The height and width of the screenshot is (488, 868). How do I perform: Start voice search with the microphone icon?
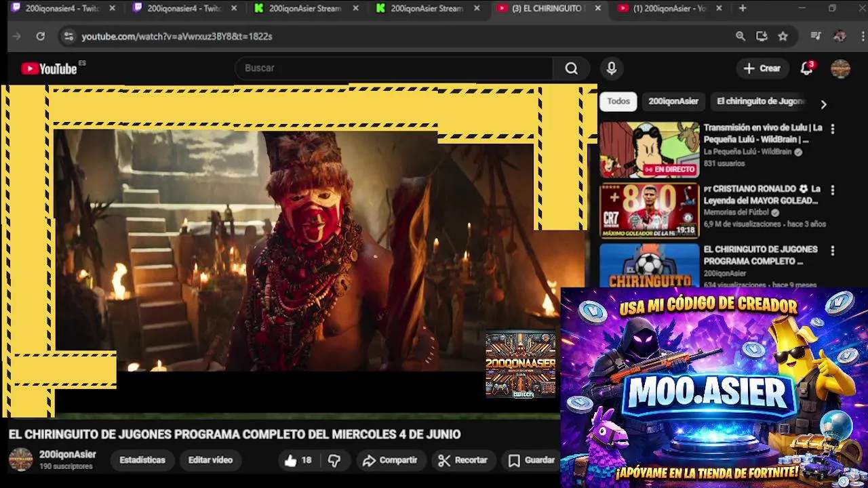pos(611,68)
